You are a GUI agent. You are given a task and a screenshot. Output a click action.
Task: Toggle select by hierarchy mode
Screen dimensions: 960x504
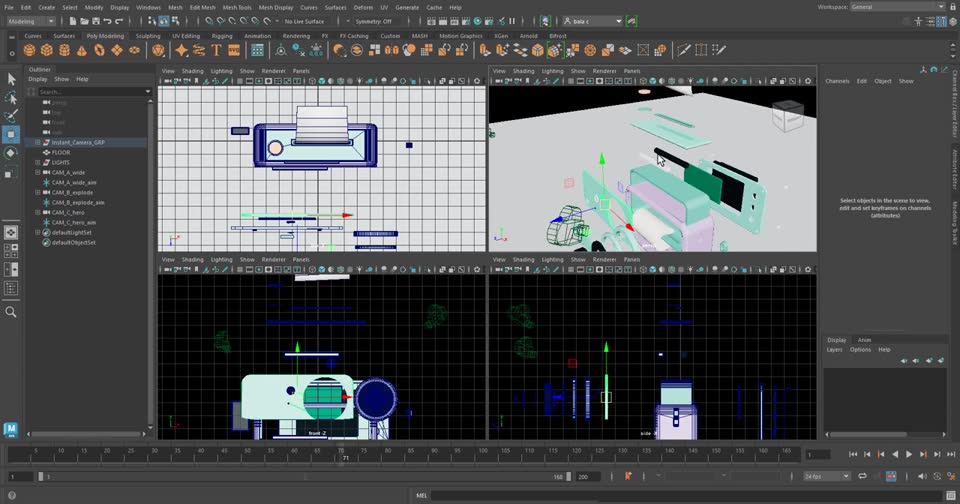152,21
